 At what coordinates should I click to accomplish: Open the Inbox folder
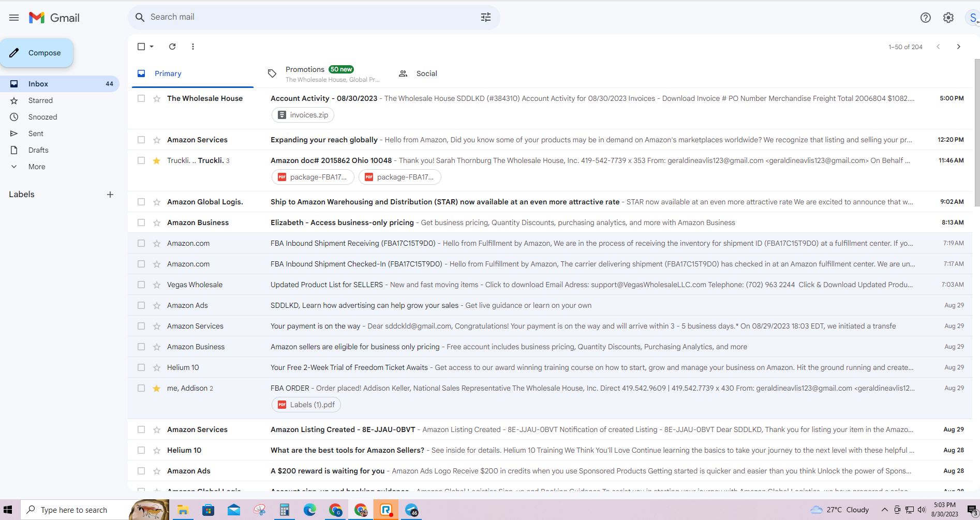coord(60,84)
